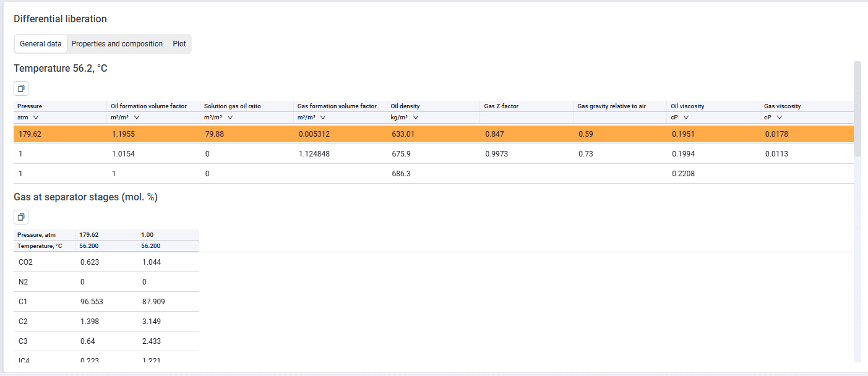868x376 pixels.
Task: Select the C2 value 3.149
Action: [152, 322]
